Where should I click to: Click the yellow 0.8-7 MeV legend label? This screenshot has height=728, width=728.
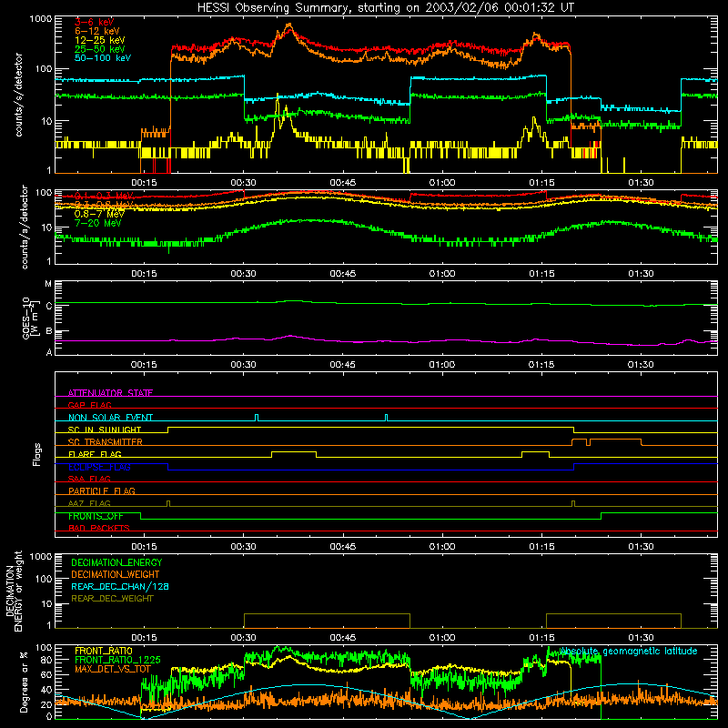pyautogui.click(x=99, y=214)
